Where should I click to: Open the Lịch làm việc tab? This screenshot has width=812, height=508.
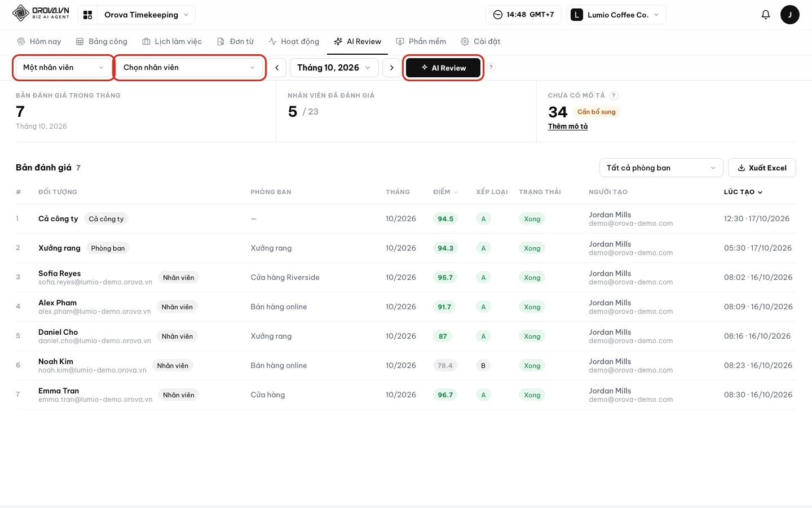[172, 42]
